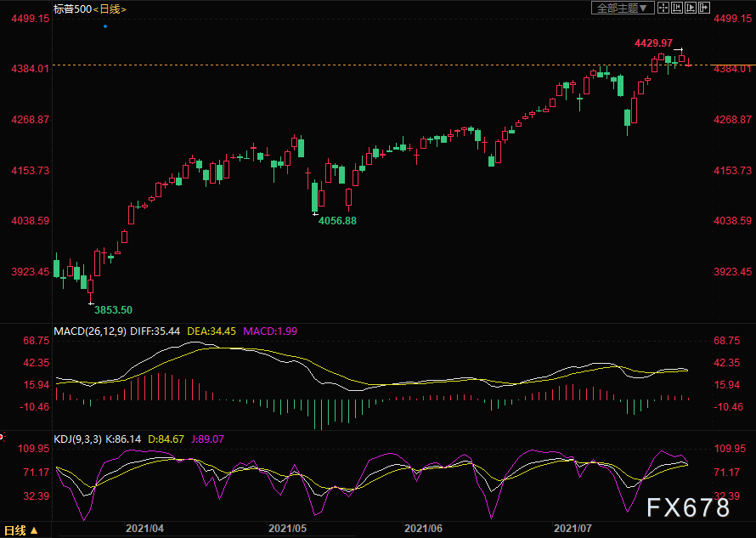Click the blue dot marker near chart top

[105, 26]
